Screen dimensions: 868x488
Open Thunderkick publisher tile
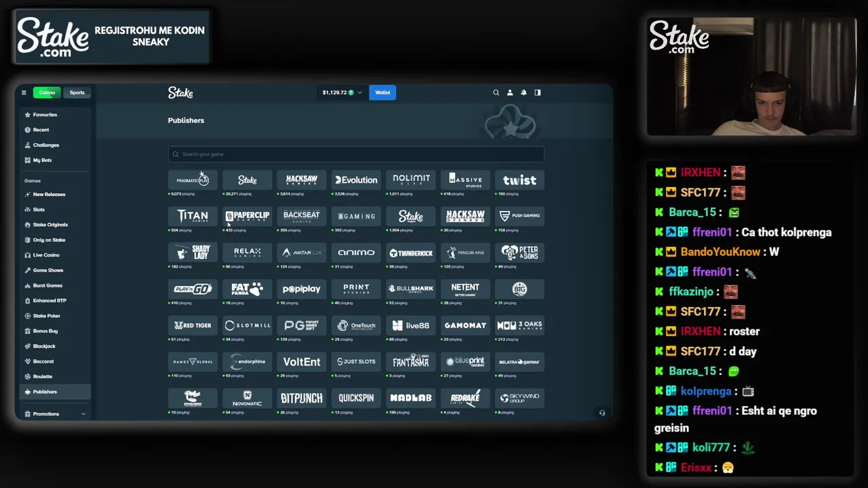tap(411, 253)
